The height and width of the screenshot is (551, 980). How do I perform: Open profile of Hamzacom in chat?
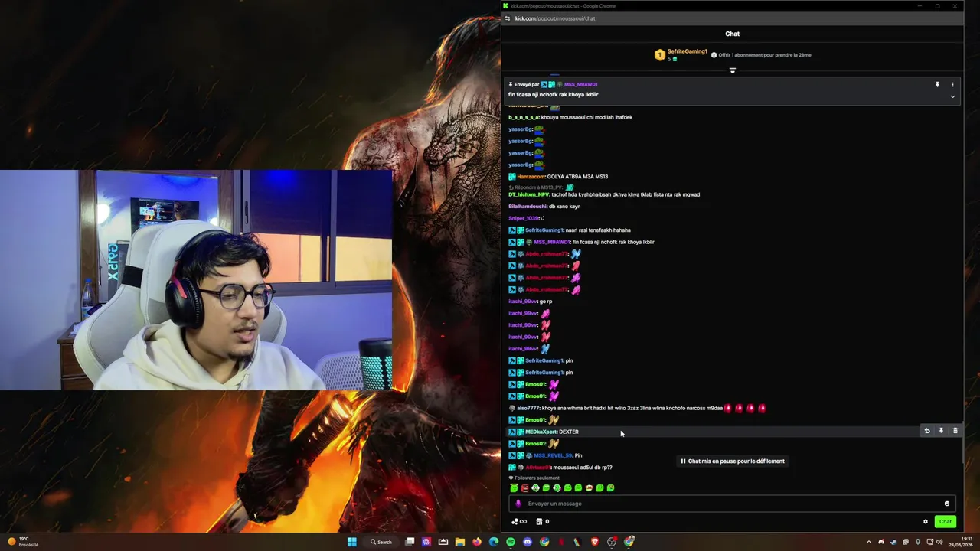coord(531,177)
